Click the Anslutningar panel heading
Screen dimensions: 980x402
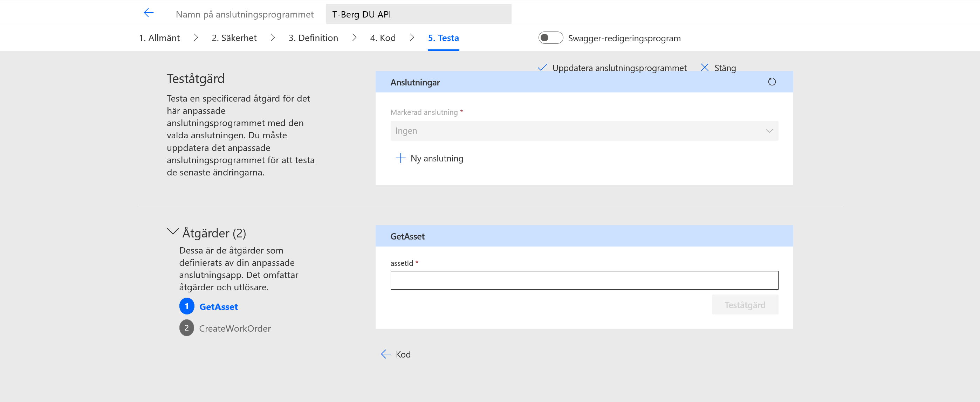tap(415, 82)
